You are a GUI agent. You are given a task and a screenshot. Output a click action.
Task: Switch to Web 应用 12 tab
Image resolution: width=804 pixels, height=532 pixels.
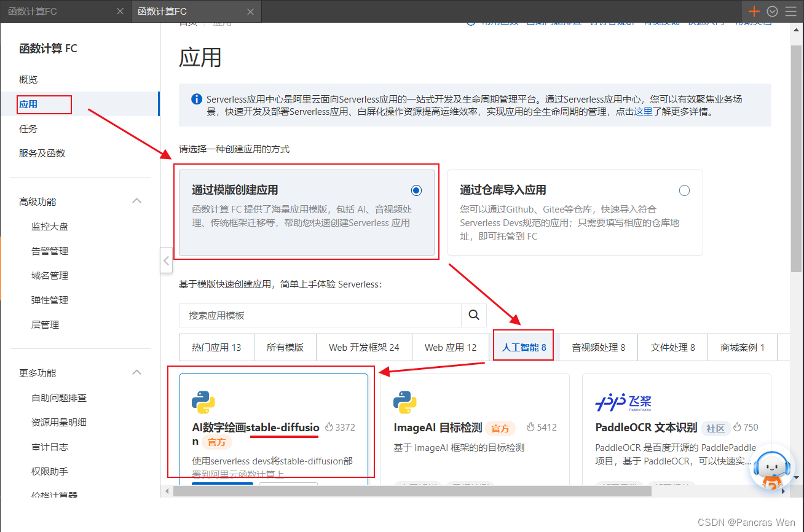point(451,347)
